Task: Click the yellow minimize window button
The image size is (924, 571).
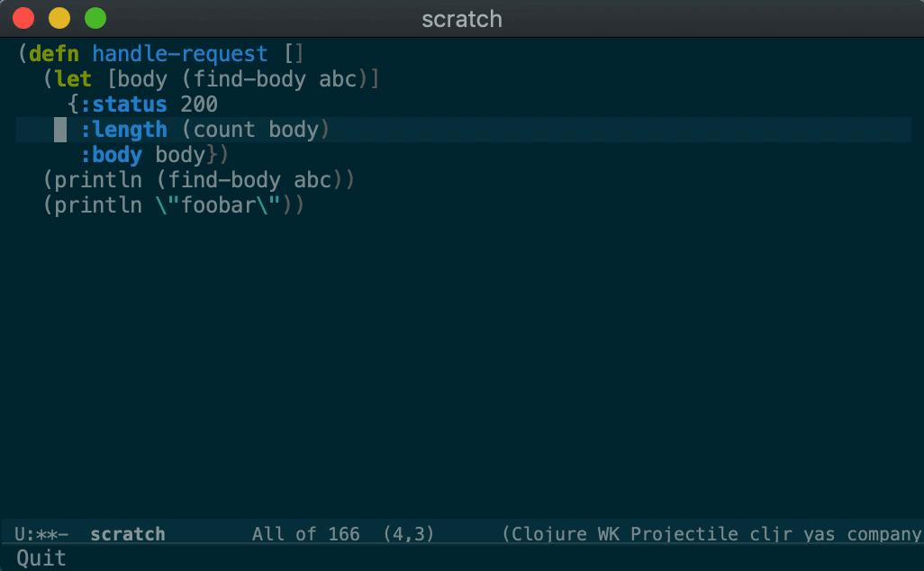Action: (x=59, y=18)
